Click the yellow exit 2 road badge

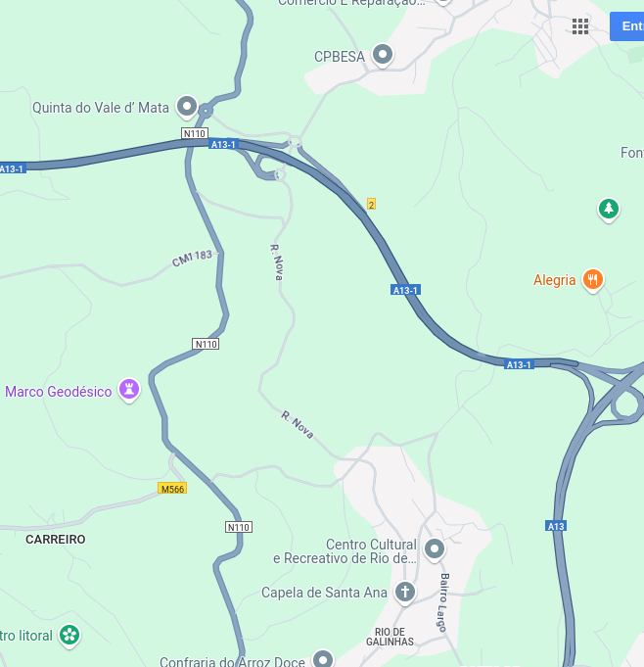371,204
